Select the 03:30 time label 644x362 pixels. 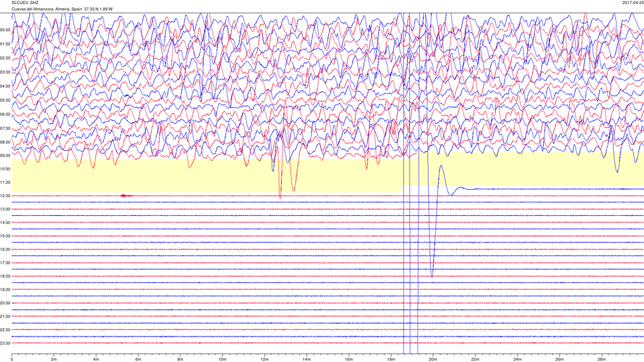(x=5, y=72)
